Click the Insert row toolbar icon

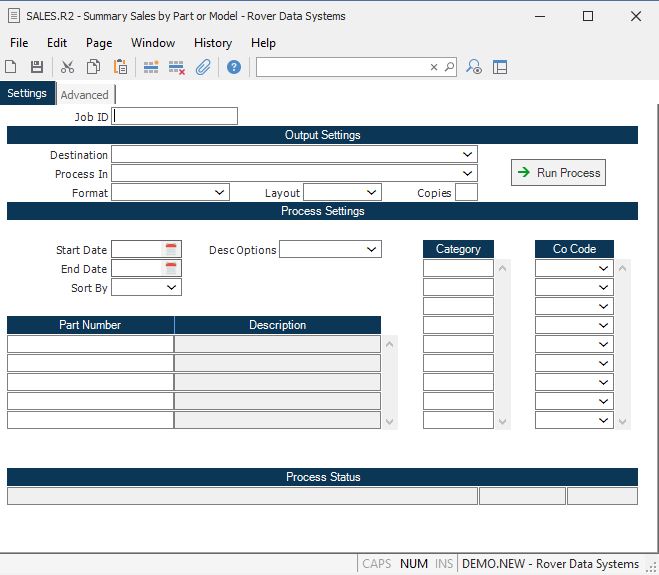click(151, 67)
